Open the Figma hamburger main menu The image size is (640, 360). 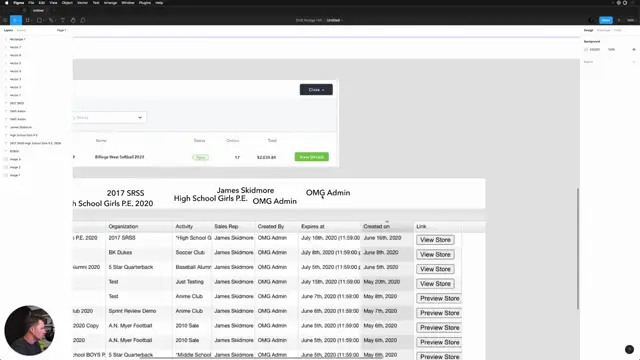point(5,20)
